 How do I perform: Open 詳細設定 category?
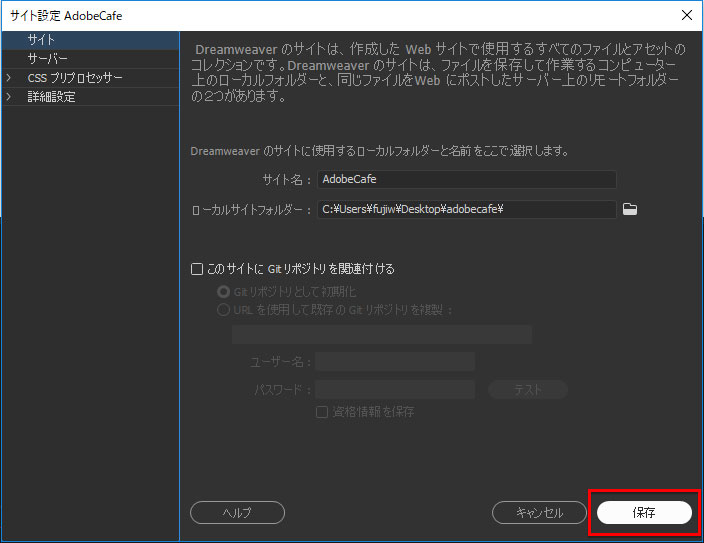pyautogui.click(x=51, y=97)
